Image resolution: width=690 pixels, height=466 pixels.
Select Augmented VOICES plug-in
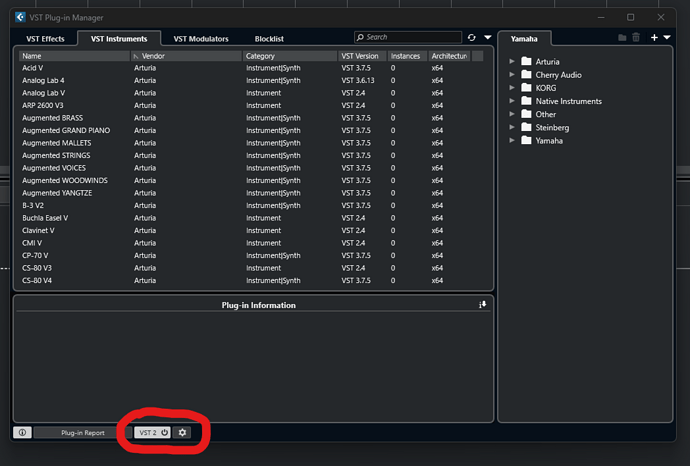252,168
